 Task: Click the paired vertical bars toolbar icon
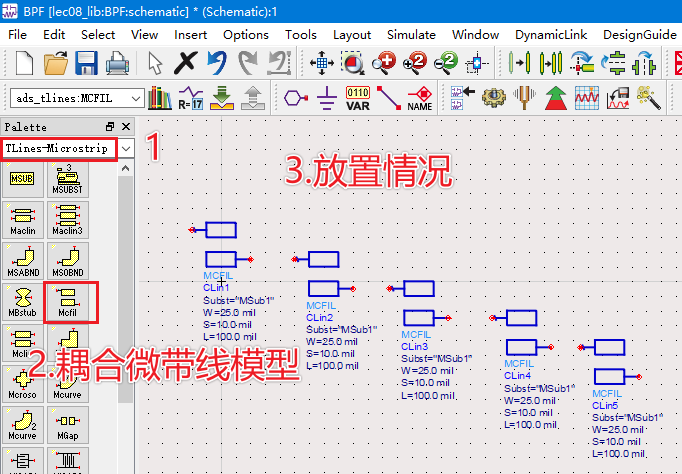(550, 63)
